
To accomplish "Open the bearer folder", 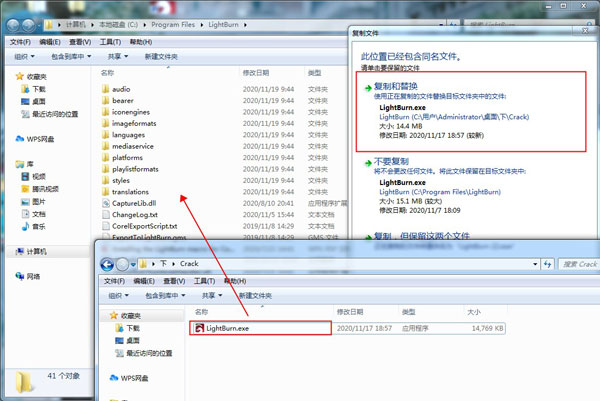I will click(122, 101).
